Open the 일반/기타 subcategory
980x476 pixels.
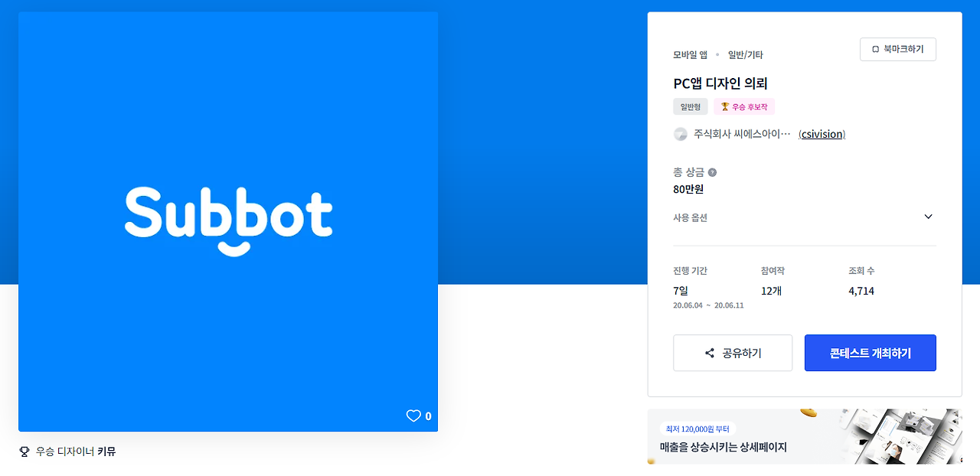tap(745, 55)
